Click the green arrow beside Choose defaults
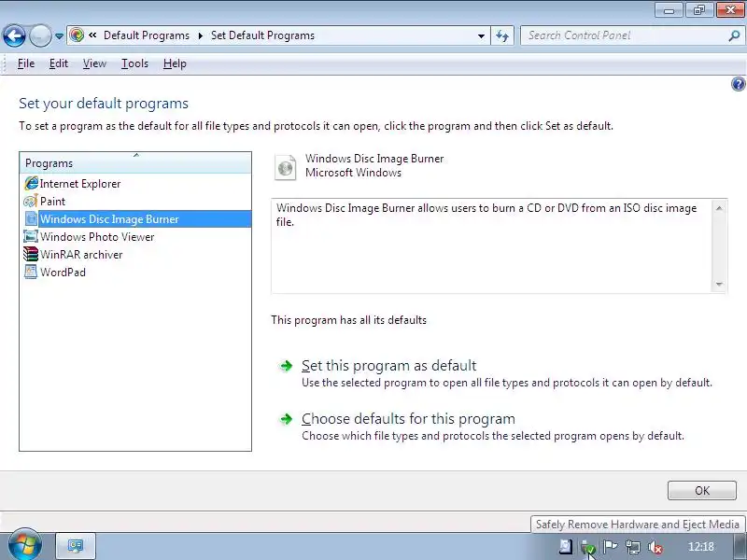747x560 pixels. pos(286,419)
